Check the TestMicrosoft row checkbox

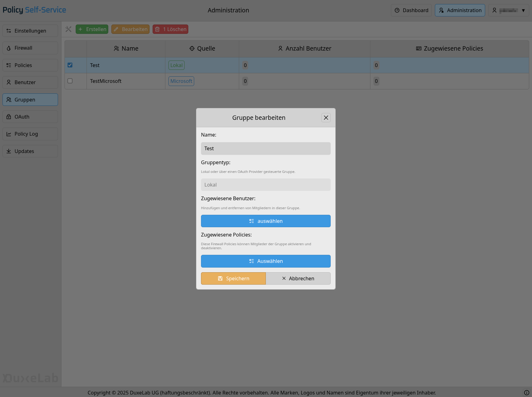[70, 81]
